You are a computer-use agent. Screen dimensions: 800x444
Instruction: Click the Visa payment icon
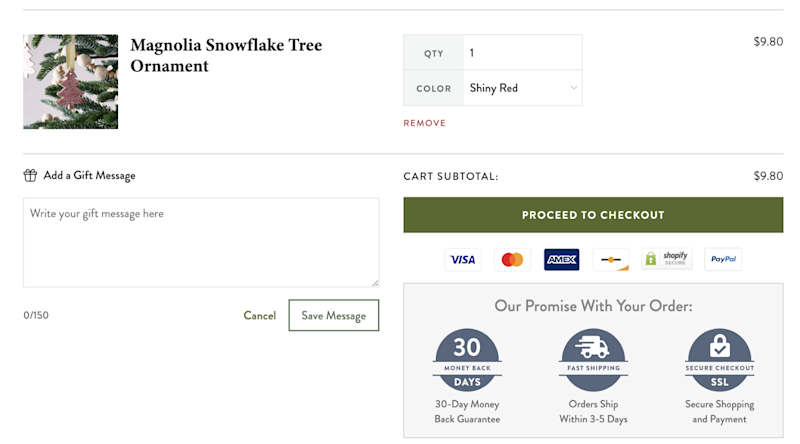point(462,260)
